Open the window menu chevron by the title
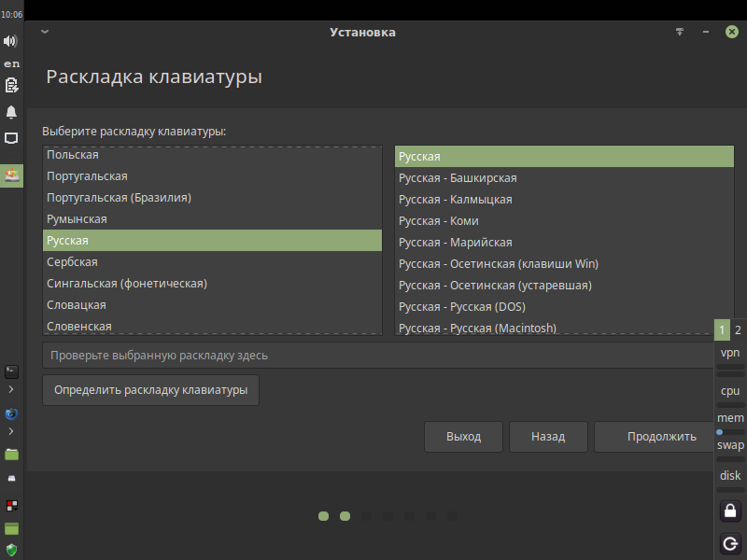The image size is (747, 560). point(45,32)
